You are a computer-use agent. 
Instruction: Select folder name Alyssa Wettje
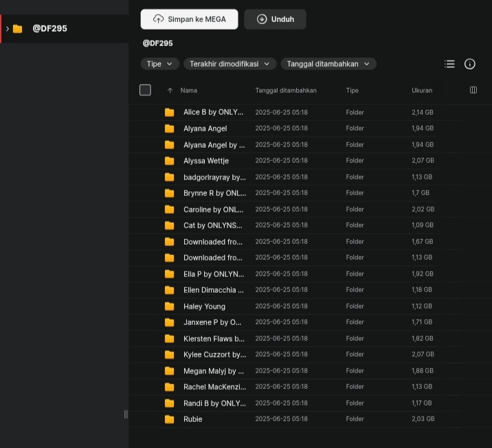click(x=206, y=161)
